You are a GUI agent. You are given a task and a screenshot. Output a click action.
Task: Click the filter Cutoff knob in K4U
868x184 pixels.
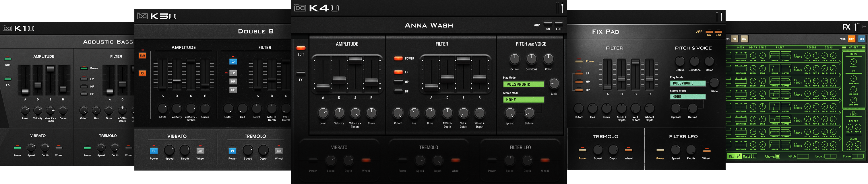[398, 113]
